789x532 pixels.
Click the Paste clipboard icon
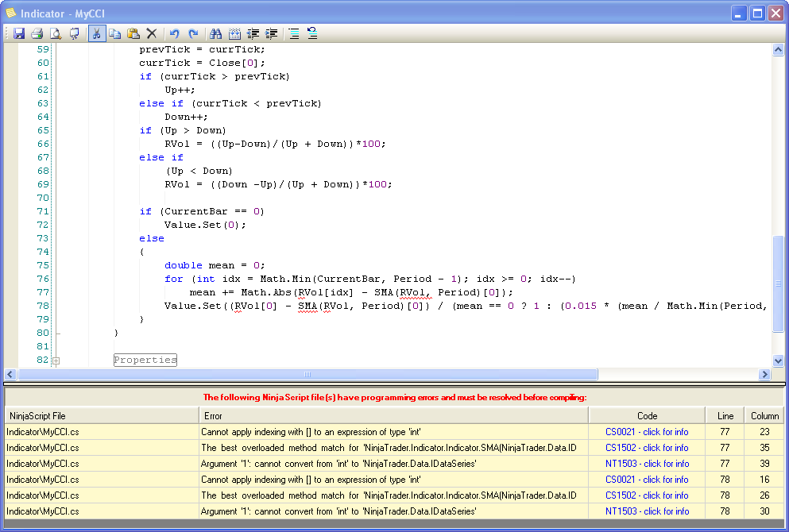click(x=133, y=33)
